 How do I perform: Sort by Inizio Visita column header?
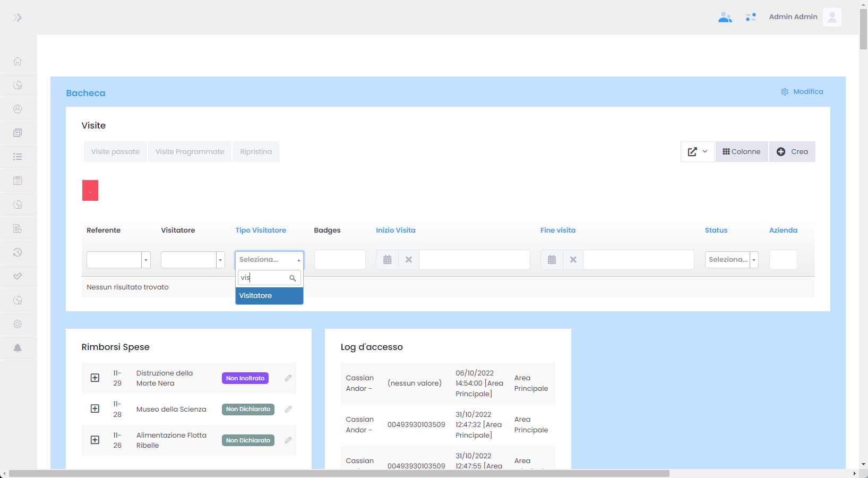point(396,230)
